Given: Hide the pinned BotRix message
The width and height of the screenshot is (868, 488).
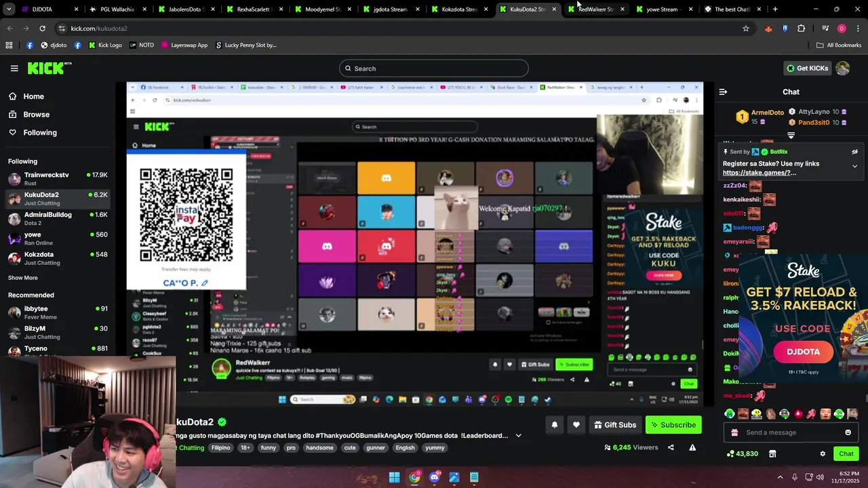Looking at the screenshot, I should click(x=854, y=152).
